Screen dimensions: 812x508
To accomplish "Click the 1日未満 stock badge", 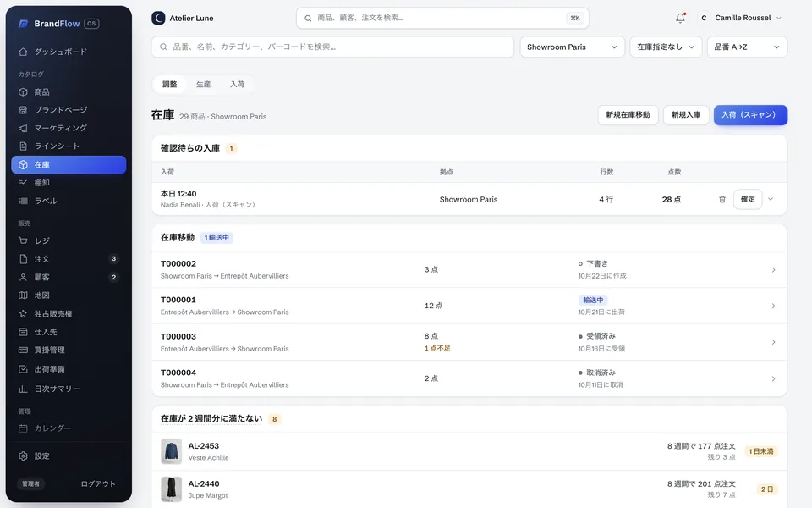I will (x=760, y=451).
